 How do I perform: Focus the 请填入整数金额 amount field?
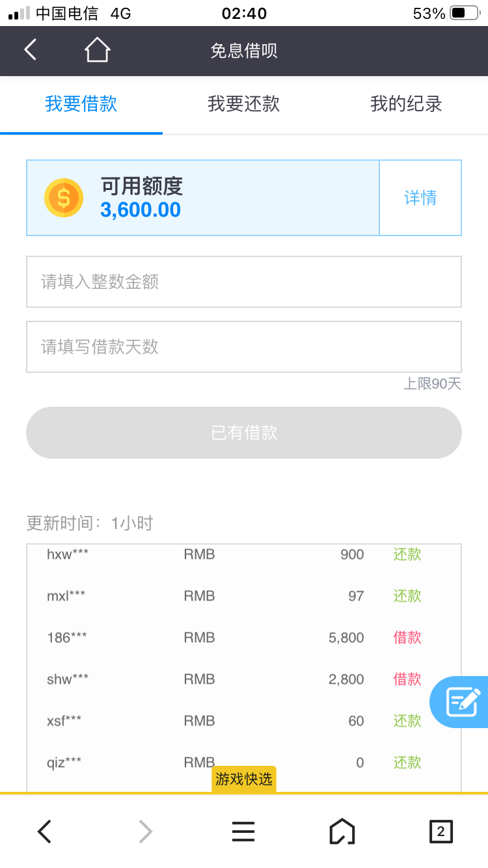[x=244, y=282]
